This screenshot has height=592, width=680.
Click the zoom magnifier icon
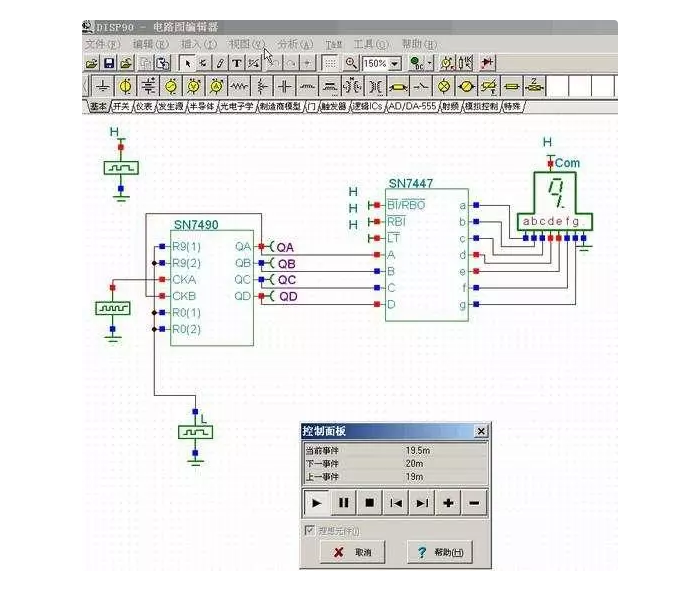tap(351, 63)
